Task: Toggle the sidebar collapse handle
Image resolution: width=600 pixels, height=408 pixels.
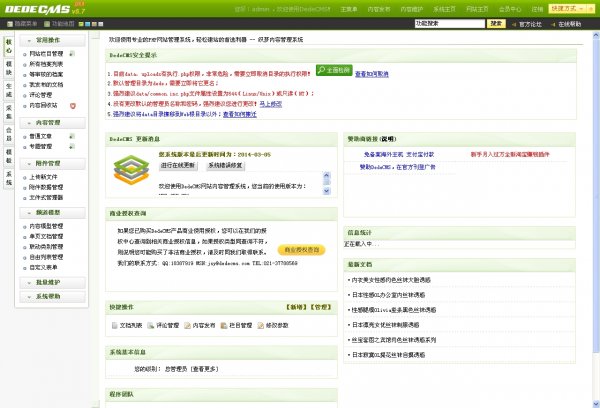Action: [96, 34]
